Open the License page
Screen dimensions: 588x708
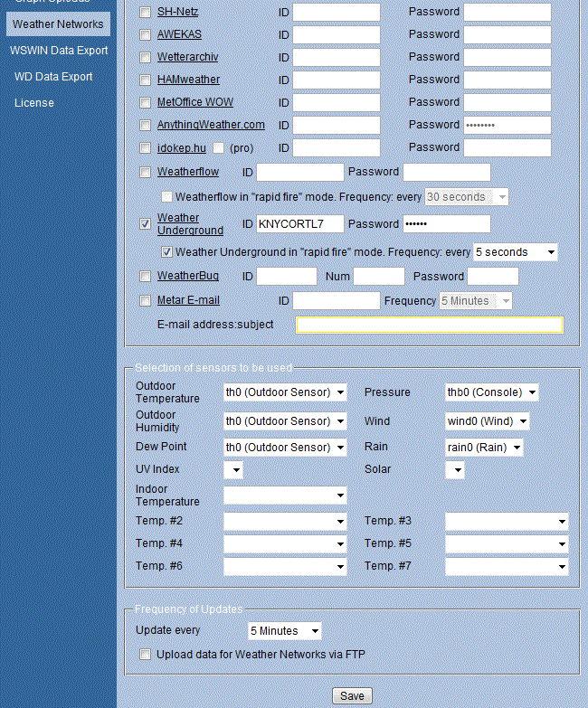33,102
